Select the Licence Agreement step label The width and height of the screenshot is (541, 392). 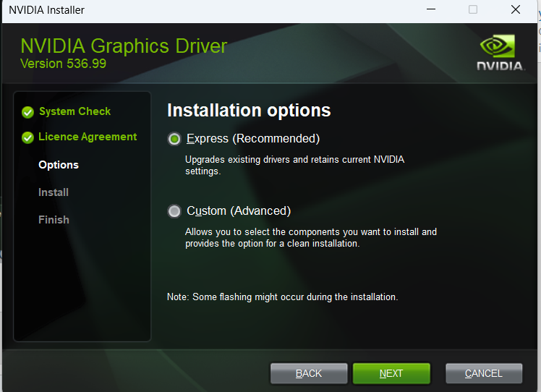point(88,137)
